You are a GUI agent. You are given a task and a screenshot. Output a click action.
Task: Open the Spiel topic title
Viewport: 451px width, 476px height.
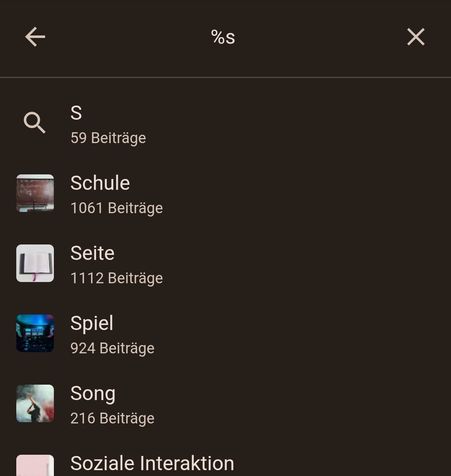pos(92,323)
